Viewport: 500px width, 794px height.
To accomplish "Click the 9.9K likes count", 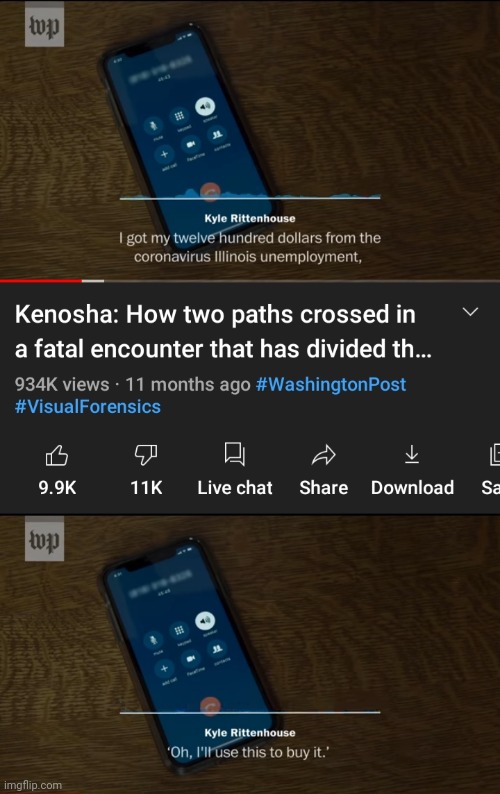I will [x=57, y=488].
